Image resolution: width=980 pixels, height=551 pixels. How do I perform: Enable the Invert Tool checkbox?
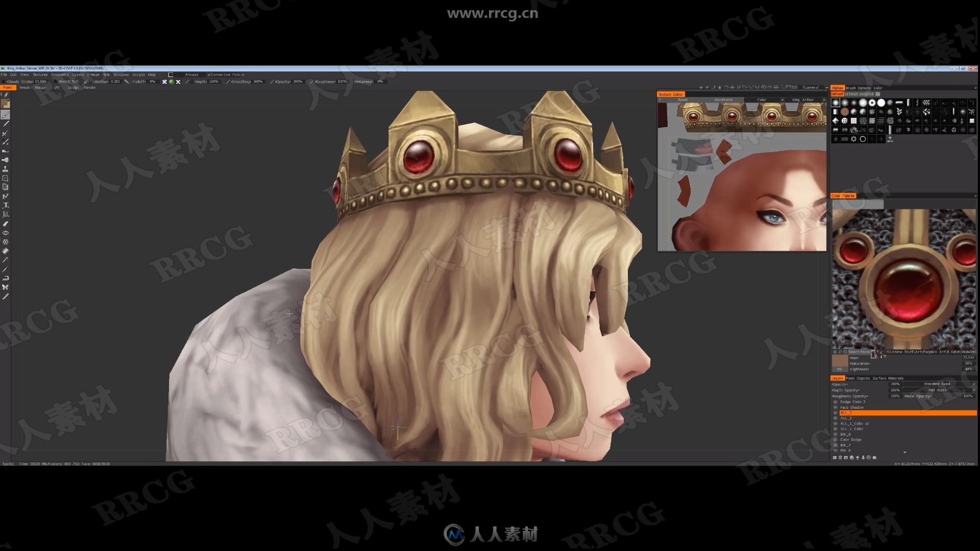click(x=55, y=82)
